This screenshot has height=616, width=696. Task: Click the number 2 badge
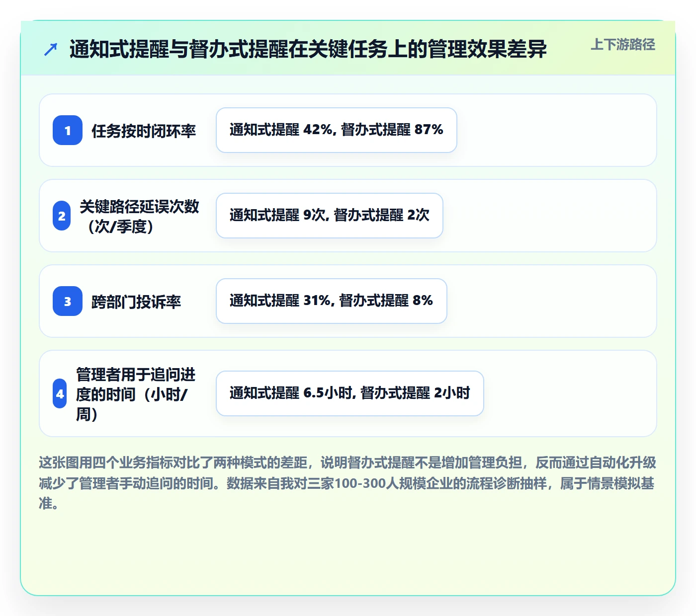coord(62,216)
